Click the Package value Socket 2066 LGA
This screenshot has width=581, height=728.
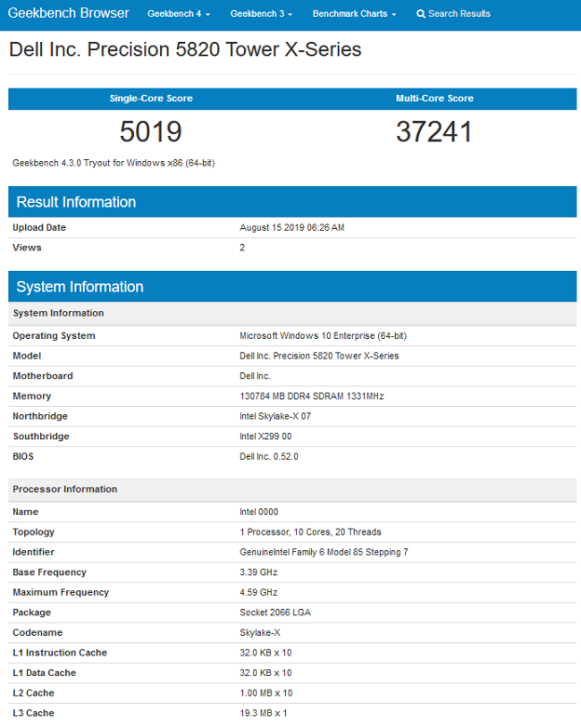(275, 613)
